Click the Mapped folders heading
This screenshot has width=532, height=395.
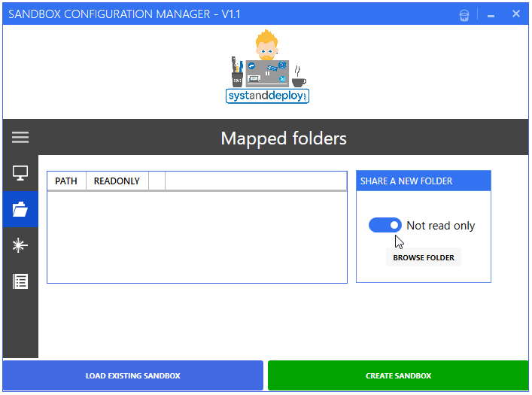tap(284, 138)
